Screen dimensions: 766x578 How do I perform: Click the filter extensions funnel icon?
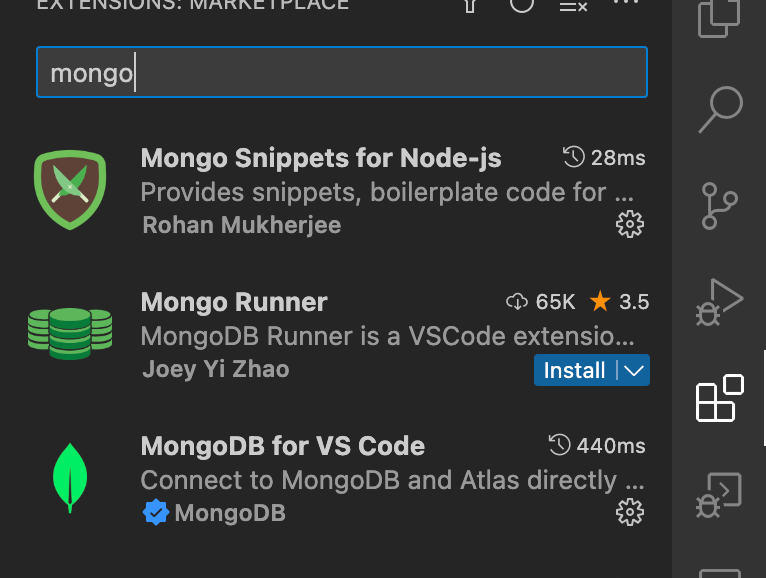point(470,5)
